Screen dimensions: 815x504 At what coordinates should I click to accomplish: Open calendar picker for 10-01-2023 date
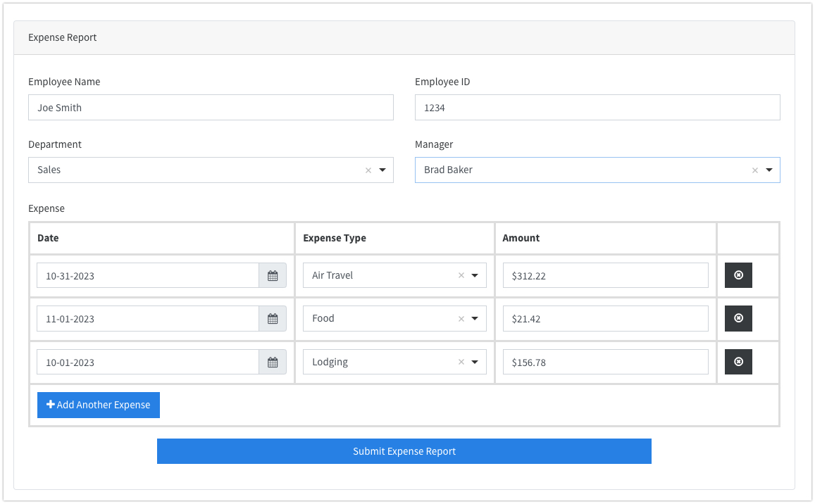pos(273,363)
